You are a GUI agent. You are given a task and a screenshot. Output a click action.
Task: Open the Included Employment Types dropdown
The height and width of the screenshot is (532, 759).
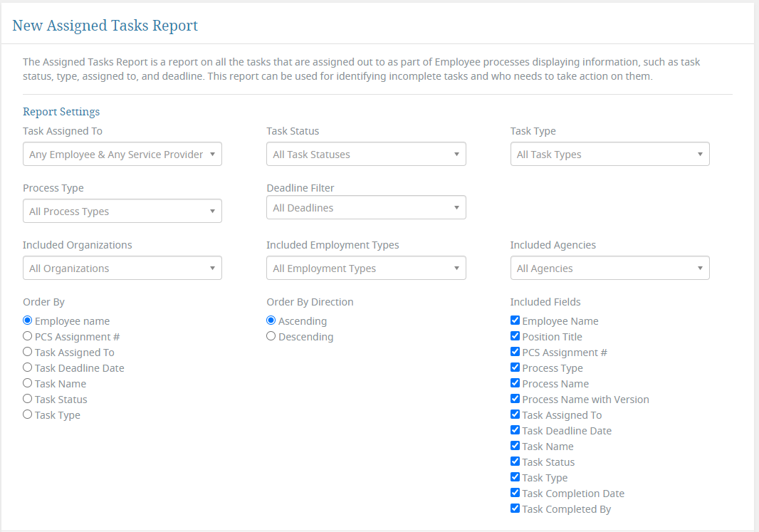pos(366,268)
